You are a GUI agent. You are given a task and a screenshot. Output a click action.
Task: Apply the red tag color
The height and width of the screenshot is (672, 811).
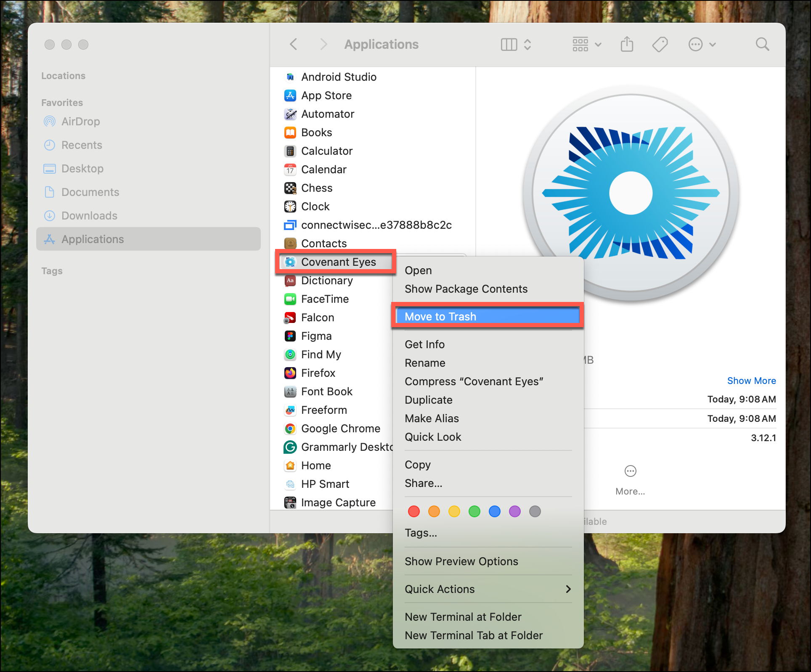point(414,511)
